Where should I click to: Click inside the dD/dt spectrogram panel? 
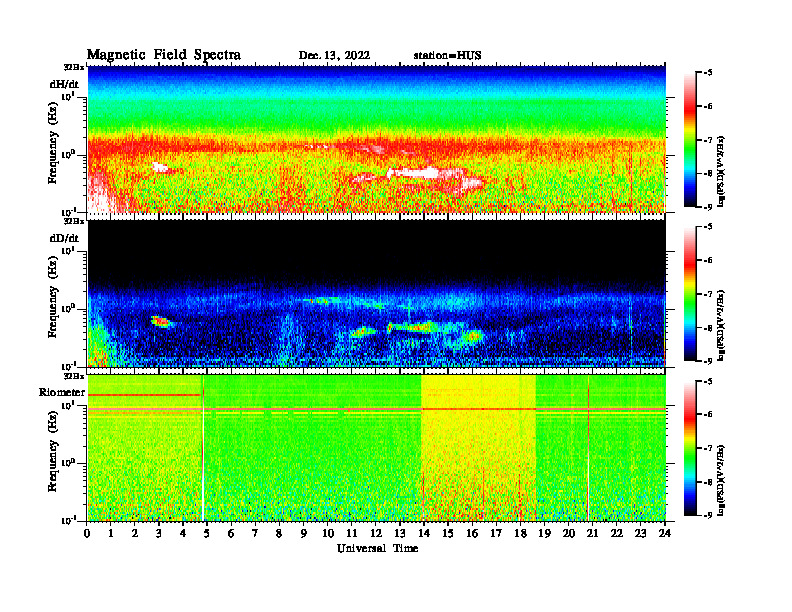coord(377,293)
